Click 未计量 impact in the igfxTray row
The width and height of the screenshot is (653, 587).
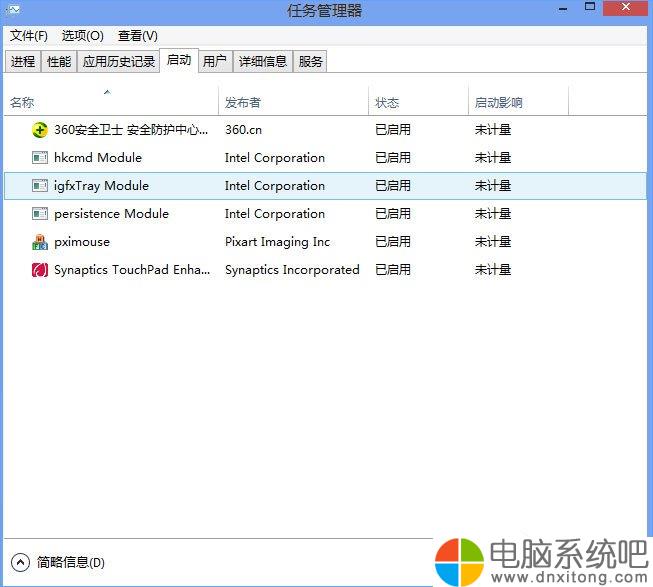(493, 186)
